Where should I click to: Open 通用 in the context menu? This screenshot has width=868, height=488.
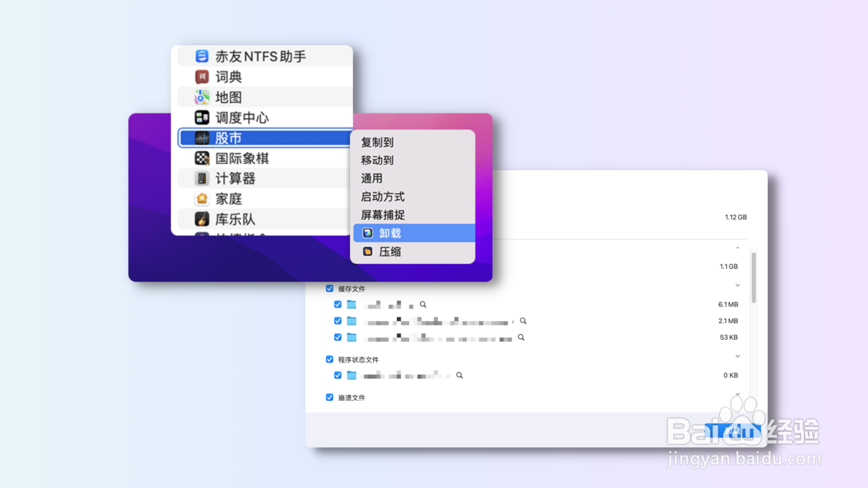(412, 178)
